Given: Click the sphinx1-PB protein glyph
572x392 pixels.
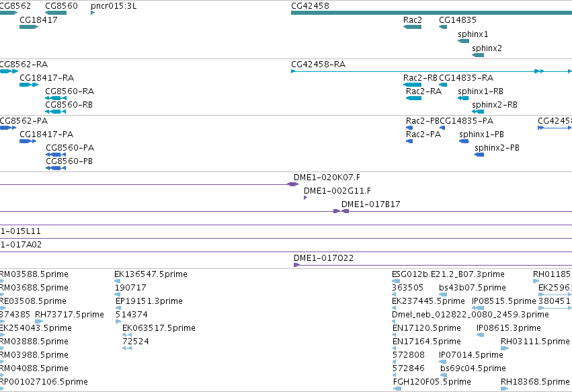Looking at the screenshot, I should [464, 141].
